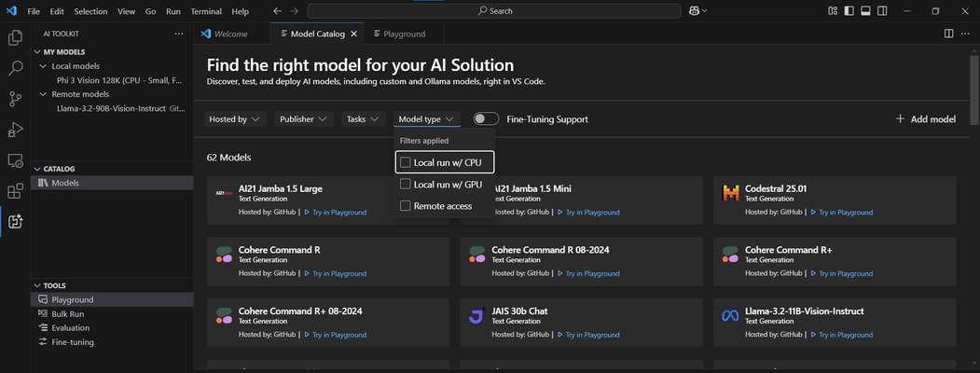The height and width of the screenshot is (373, 980).
Task: Check the Local run w/ CPU checkbox
Action: [x=405, y=162]
